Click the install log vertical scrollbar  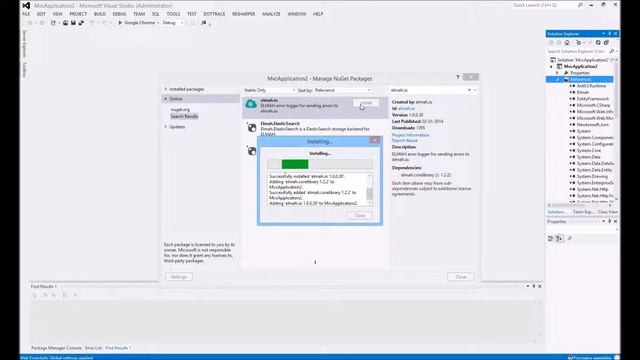pyautogui.click(x=370, y=190)
